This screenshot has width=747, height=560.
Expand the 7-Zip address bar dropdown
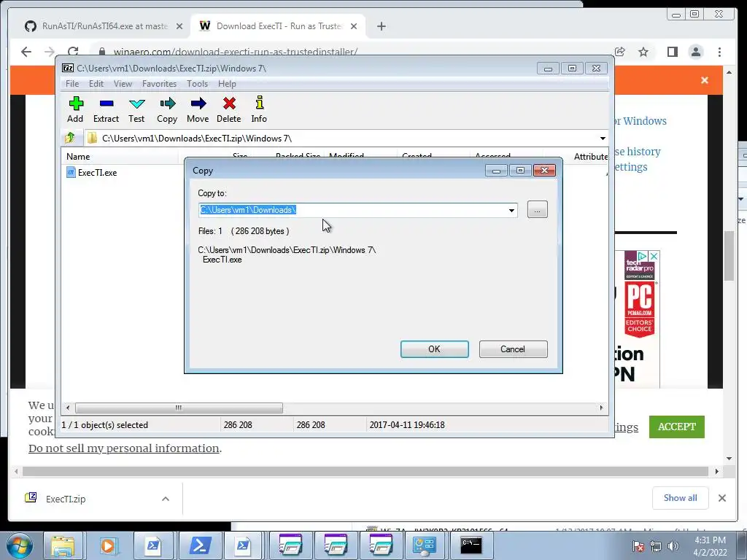pos(602,139)
